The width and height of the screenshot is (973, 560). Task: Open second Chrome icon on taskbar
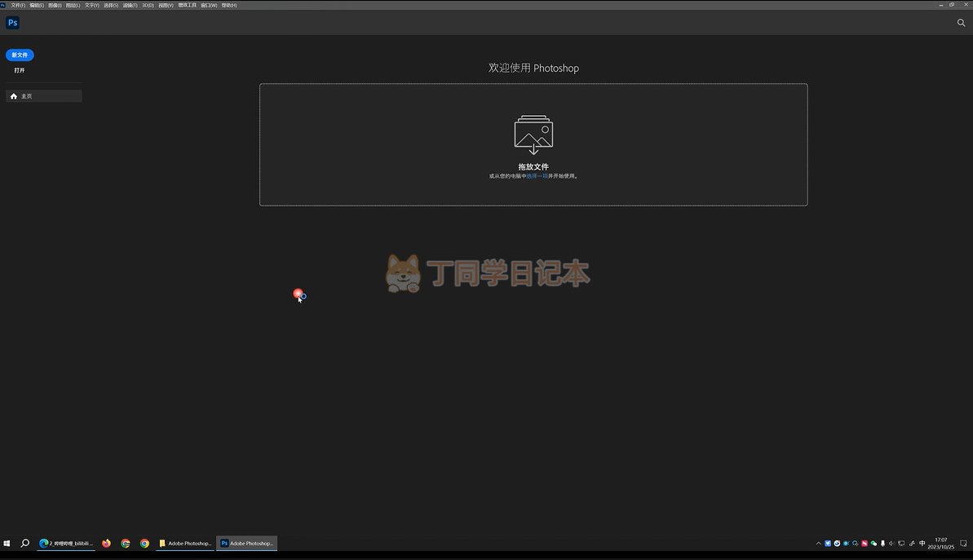coord(144,543)
